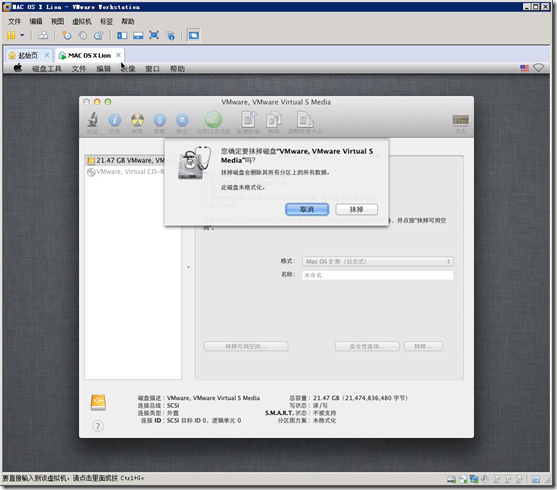Viewport: 557px width, 490px height.
Task: Click the green Enable Journaling icon
Action: [x=213, y=120]
